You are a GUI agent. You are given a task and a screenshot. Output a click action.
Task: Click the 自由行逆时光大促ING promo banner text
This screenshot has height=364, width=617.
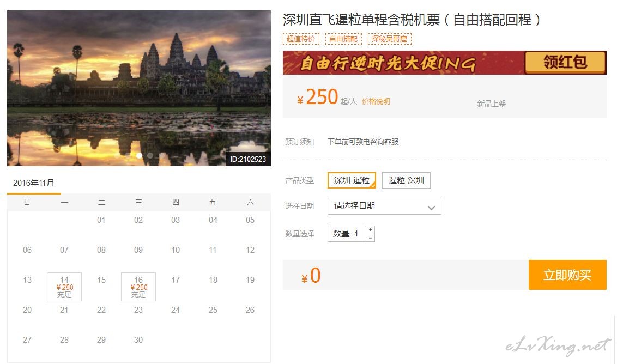(388, 63)
